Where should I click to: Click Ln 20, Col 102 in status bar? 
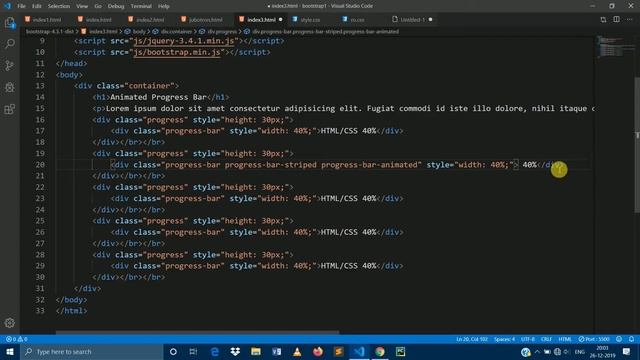(x=472, y=339)
